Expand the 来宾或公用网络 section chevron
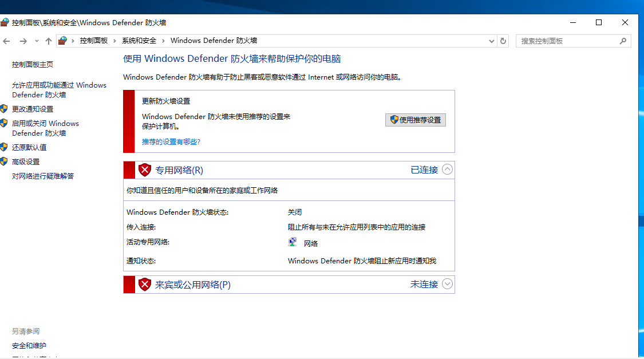 448,284
